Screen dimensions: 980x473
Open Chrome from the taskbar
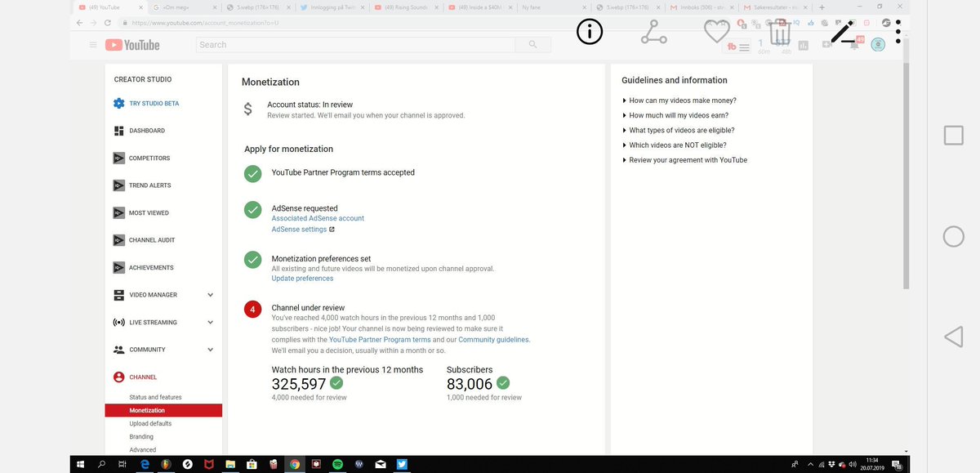(x=294, y=465)
